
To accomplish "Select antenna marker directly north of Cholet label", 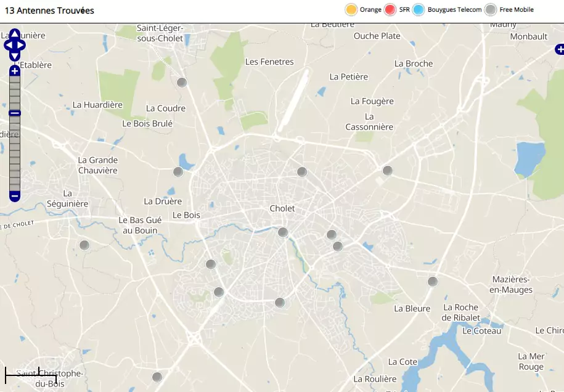I will point(302,172).
